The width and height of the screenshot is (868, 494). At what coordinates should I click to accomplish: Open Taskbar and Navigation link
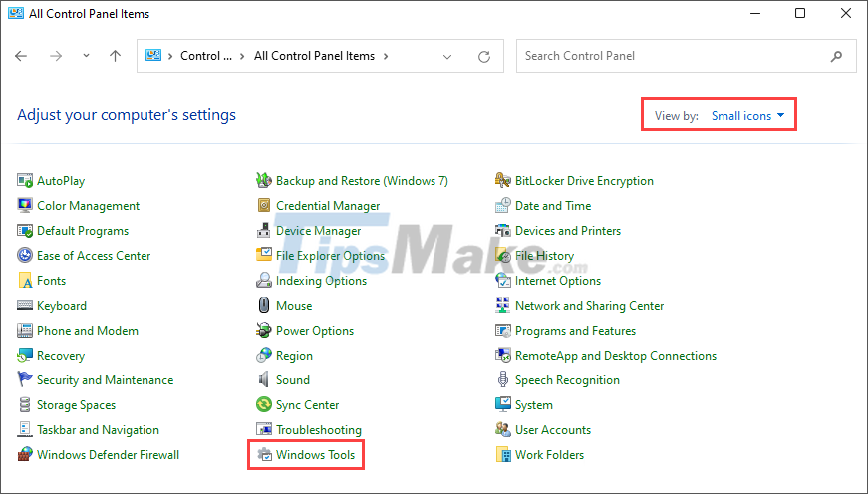pos(98,430)
